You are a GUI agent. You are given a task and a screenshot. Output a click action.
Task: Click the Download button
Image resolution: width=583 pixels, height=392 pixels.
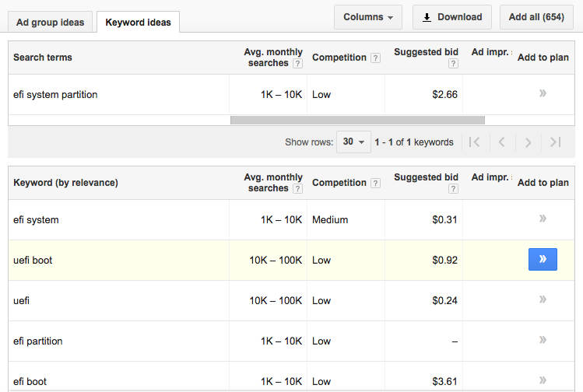click(x=451, y=17)
